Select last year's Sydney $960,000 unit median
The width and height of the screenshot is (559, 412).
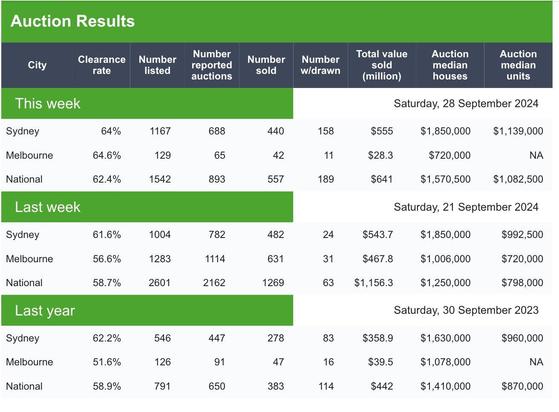click(522, 338)
